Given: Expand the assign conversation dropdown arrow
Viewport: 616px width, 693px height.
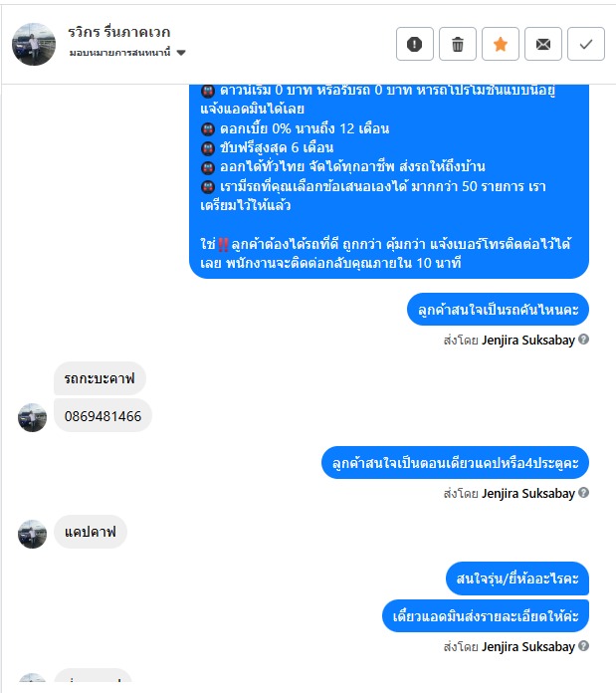Looking at the screenshot, I should pos(180,53).
